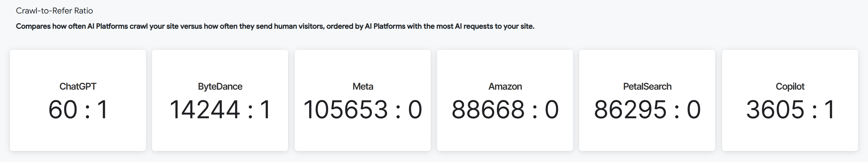Viewport: 868px width, 162px height.
Task: Select the Meta ratio card
Action: click(363, 135)
